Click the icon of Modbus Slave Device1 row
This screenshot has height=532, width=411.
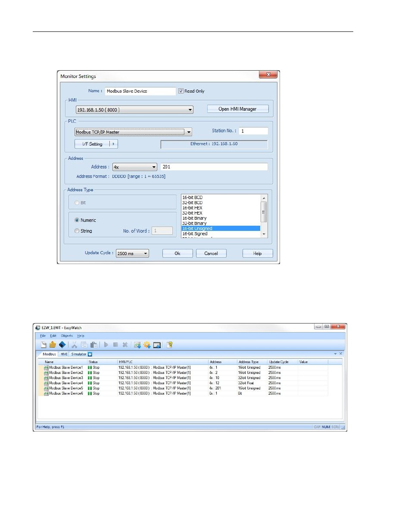click(46, 367)
